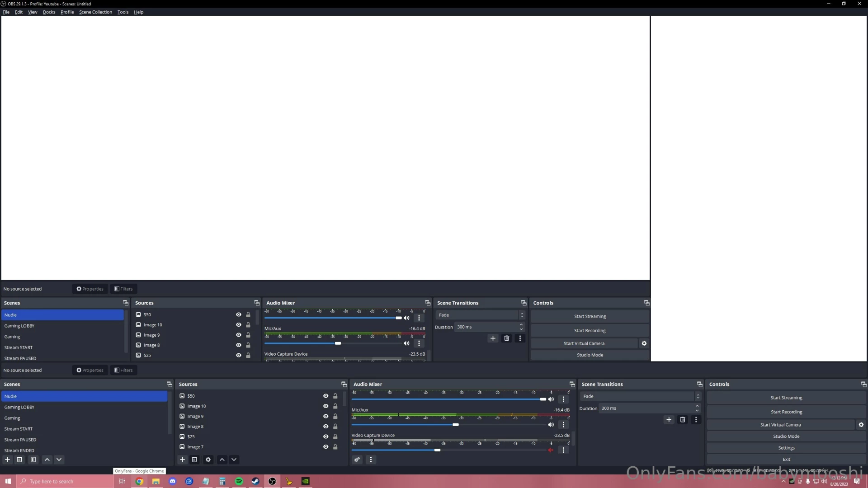Mute the Mic/Aux audio channel
Viewport: 868px width, 488px height.
[x=551, y=425]
